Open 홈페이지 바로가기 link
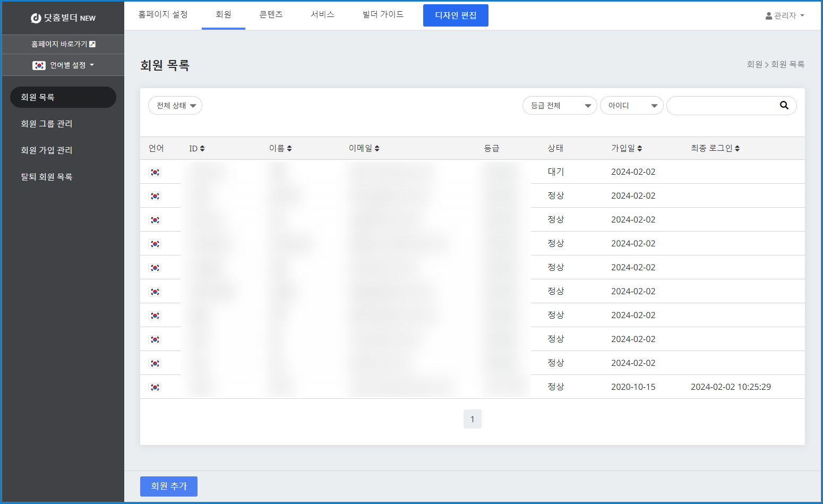823x504 pixels. [63, 44]
